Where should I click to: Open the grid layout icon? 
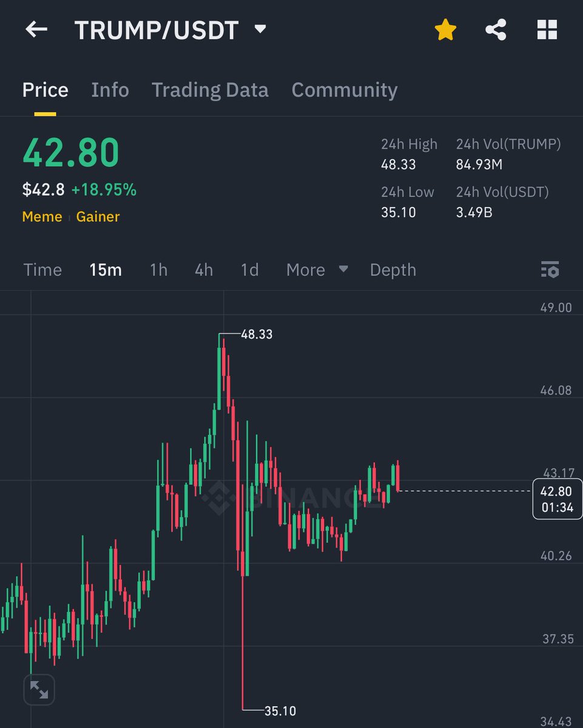click(547, 29)
